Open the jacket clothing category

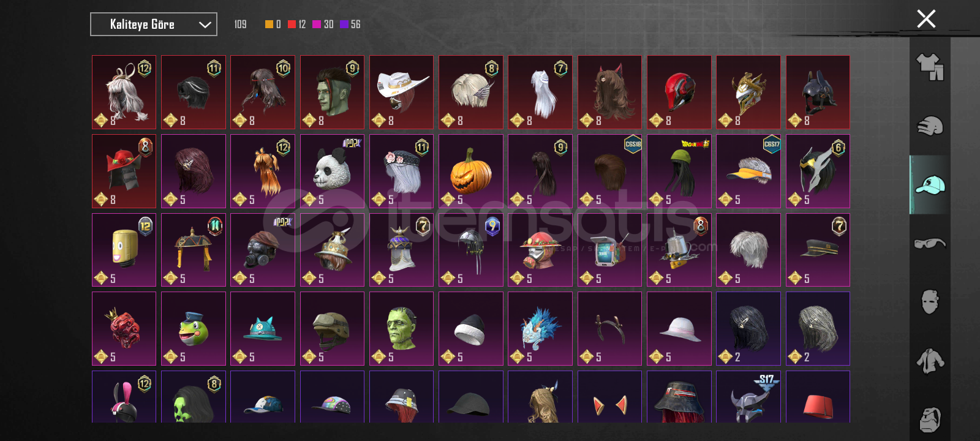tap(930, 361)
